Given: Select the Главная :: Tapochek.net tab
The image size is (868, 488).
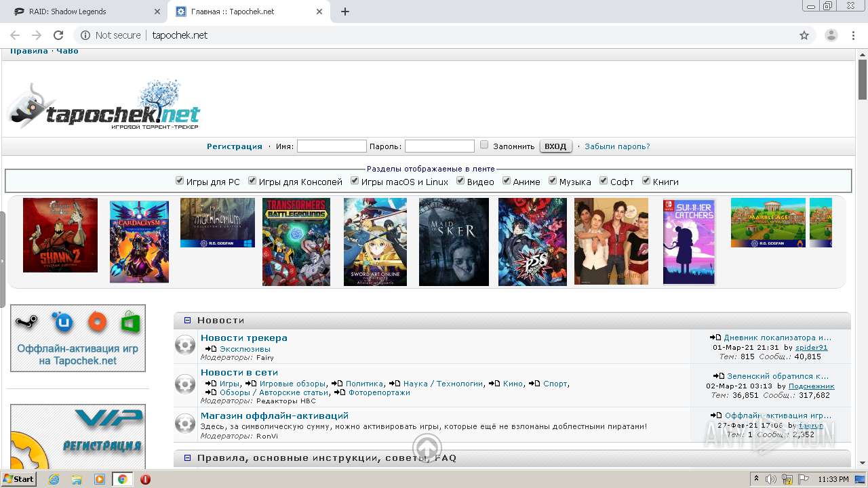Looking at the screenshot, I should click(x=250, y=12).
